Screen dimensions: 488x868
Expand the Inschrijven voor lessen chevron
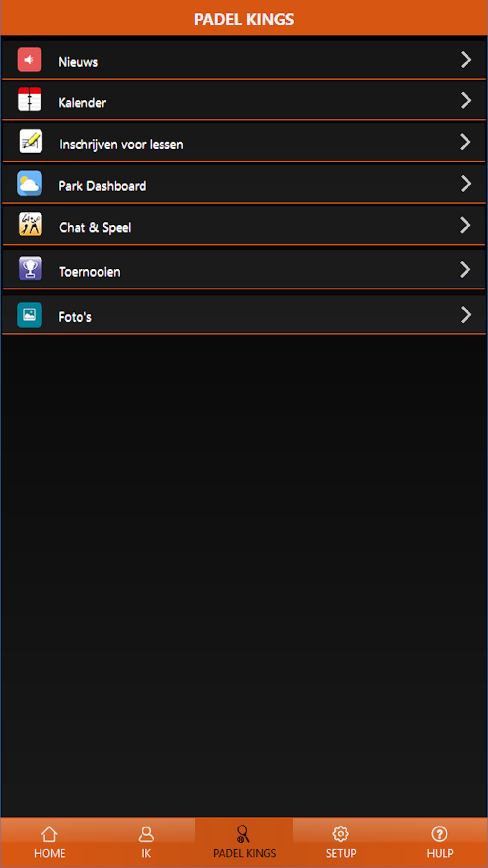466,142
